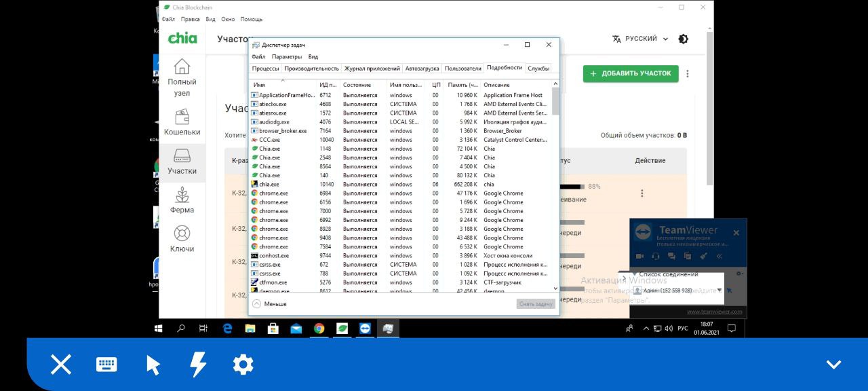Open Участки in Chia sidebar

182,162
